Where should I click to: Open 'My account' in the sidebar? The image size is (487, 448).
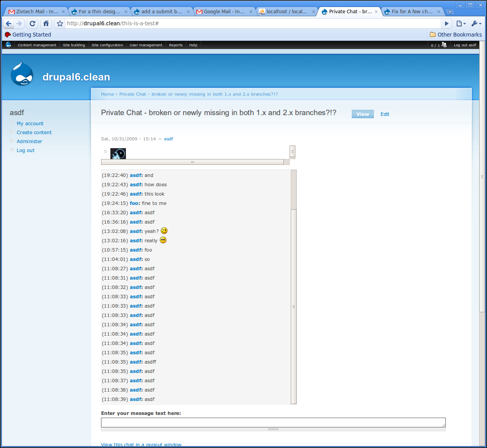(30, 124)
